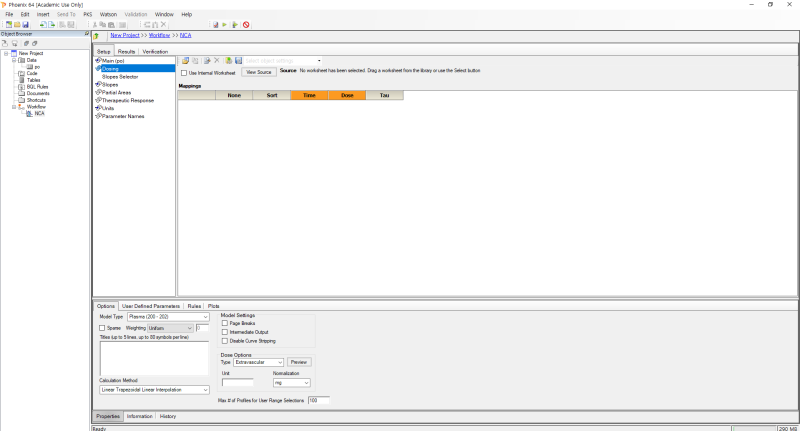Click the Select Source folder icon in setup toolbar
Image resolution: width=800 pixels, height=431 pixels.
click(x=185, y=61)
